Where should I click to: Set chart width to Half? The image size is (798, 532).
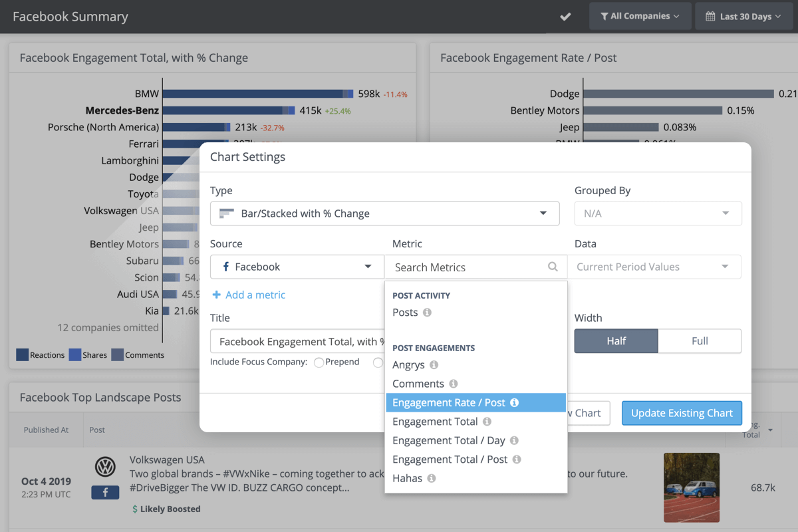(x=616, y=341)
